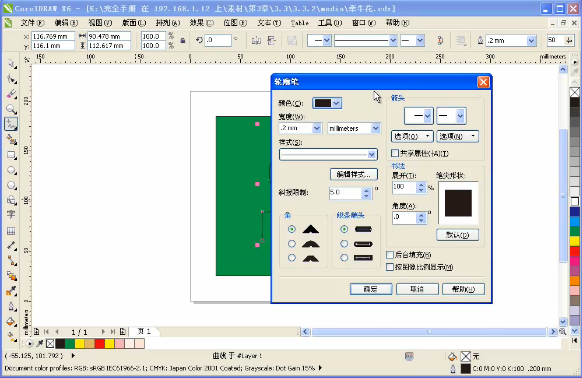Viewport: 582px width, 378px height.
Task: Pick red swatch in right color palette
Action: click(x=575, y=251)
